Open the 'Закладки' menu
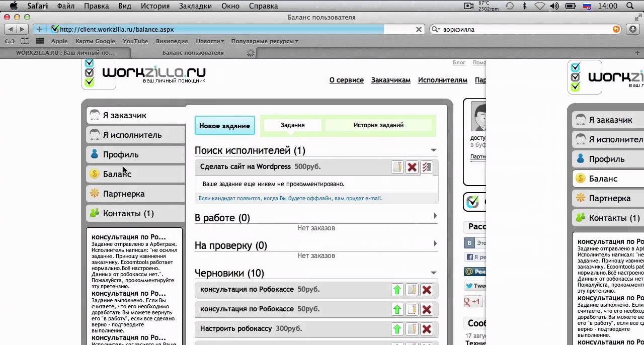Viewport: 644px width, 345px height. [x=195, y=6]
